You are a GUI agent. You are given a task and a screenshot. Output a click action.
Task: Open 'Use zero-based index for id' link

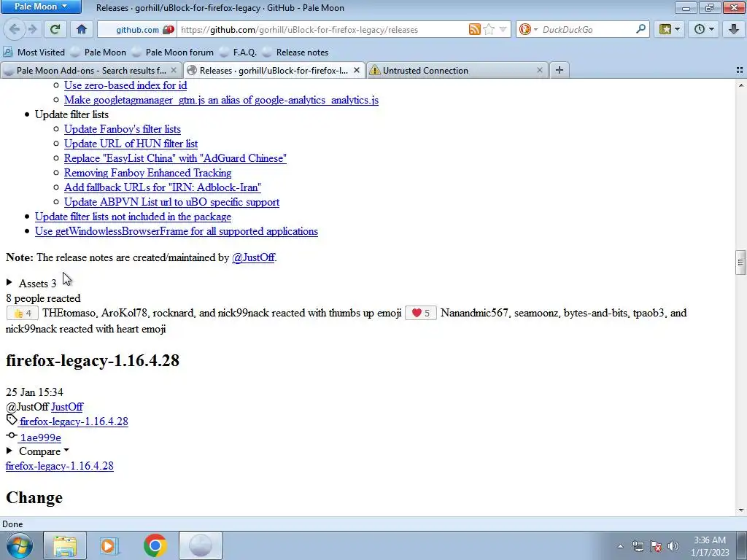[x=125, y=85]
